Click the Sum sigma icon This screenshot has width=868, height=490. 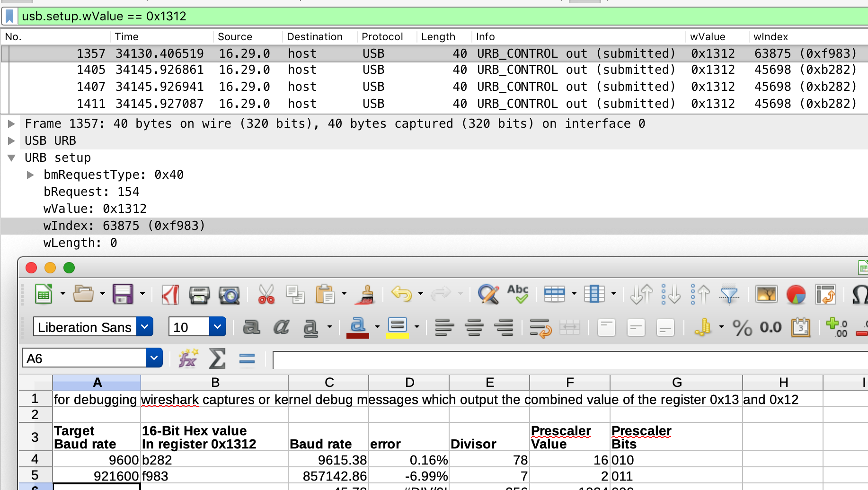(217, 359)
